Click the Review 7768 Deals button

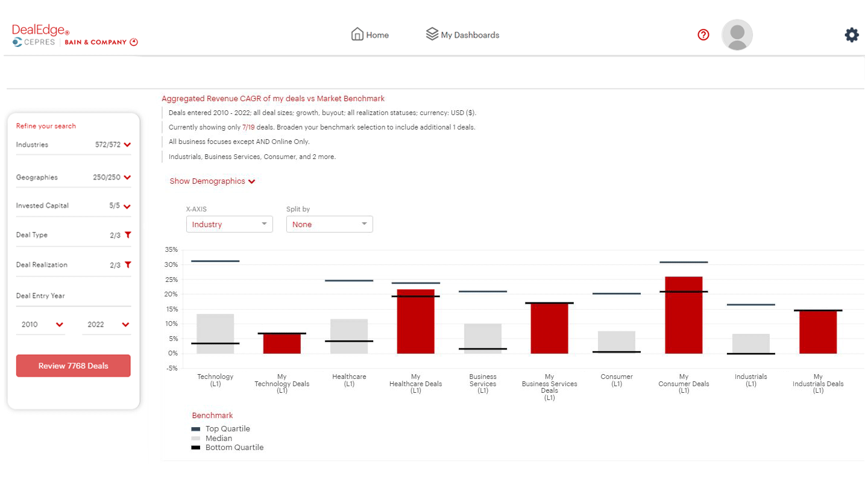click(73, 366)
